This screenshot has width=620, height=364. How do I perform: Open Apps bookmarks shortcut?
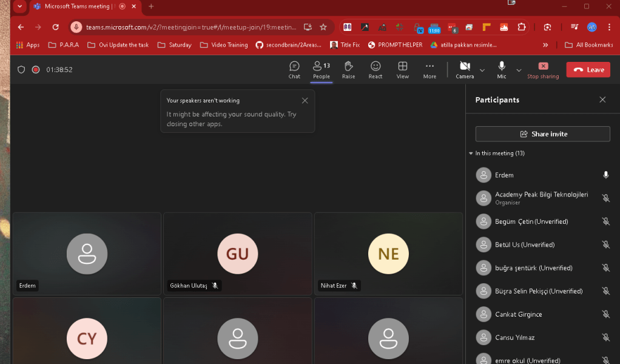click(x=28, y=45)
